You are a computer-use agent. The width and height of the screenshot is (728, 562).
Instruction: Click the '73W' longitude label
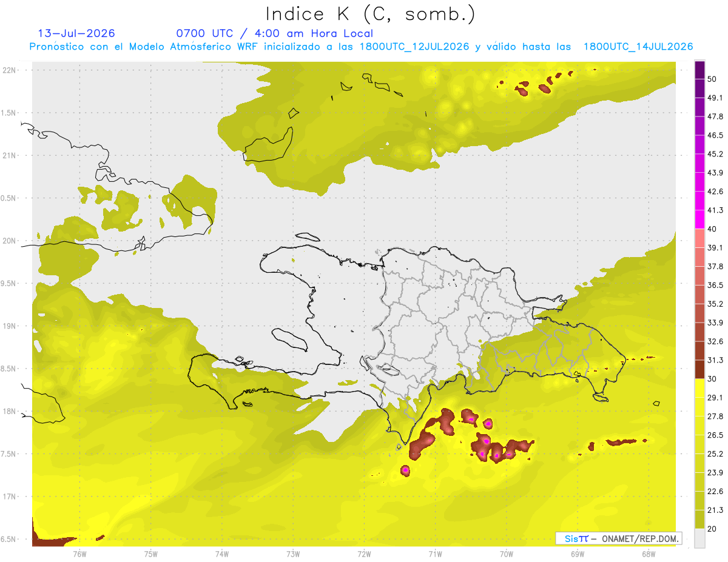click(x=293, y=554)
